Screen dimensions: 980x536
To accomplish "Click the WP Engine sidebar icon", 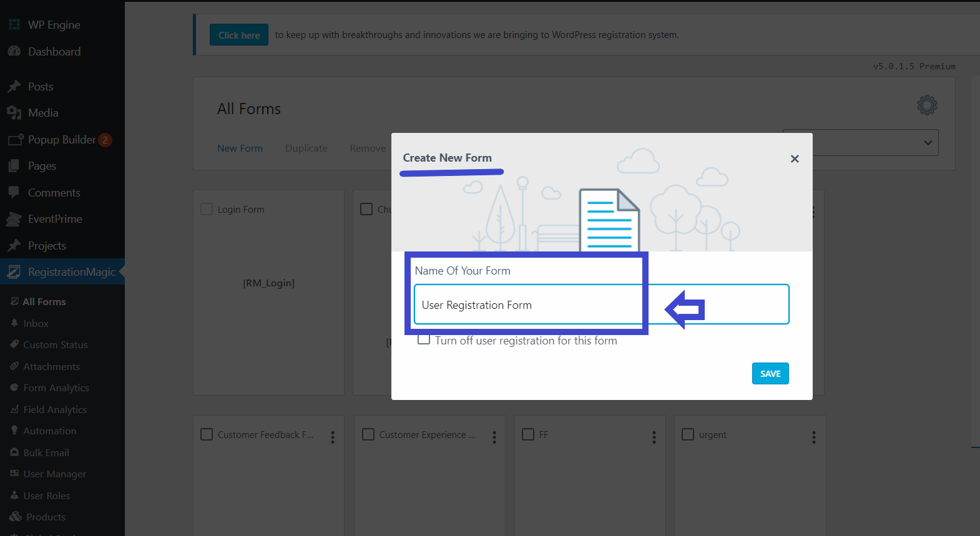I will click(x=14, y=25).
